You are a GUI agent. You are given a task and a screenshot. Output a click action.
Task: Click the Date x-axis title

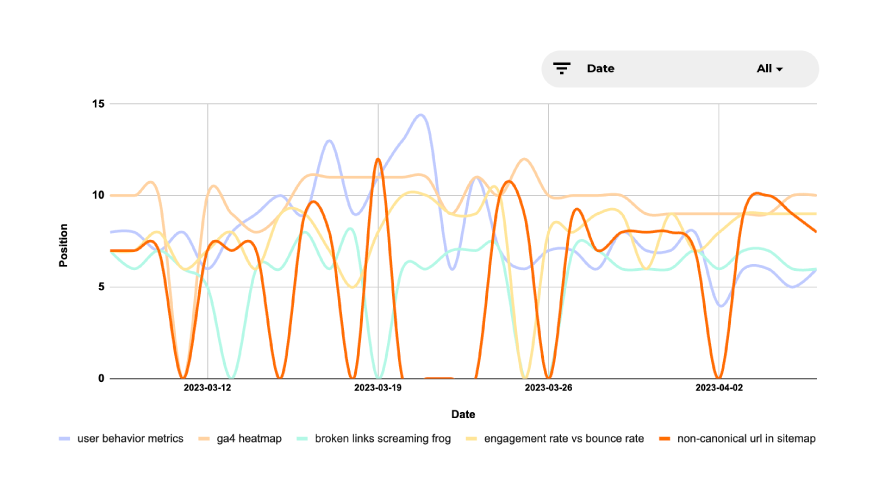coord(463,415)
